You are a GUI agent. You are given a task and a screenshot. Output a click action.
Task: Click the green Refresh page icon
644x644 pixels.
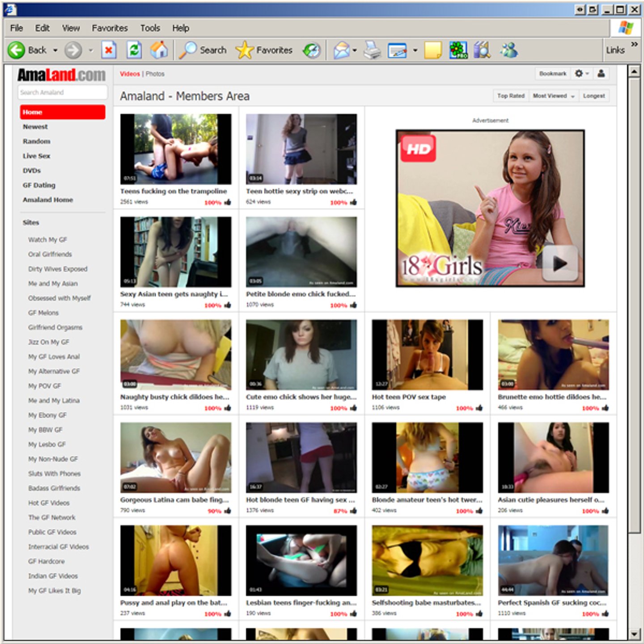coord(134,50)
